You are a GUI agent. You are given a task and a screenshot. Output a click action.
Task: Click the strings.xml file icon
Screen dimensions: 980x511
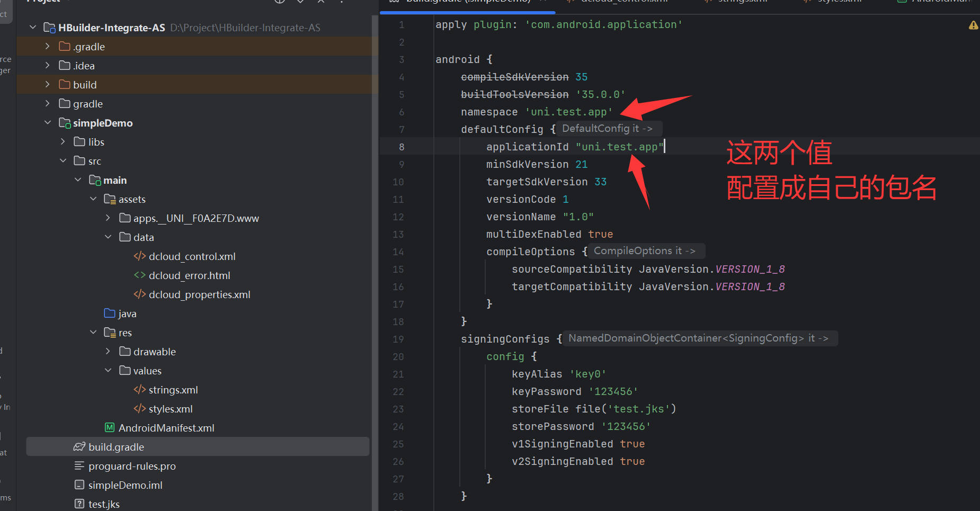tap(140, 389)
